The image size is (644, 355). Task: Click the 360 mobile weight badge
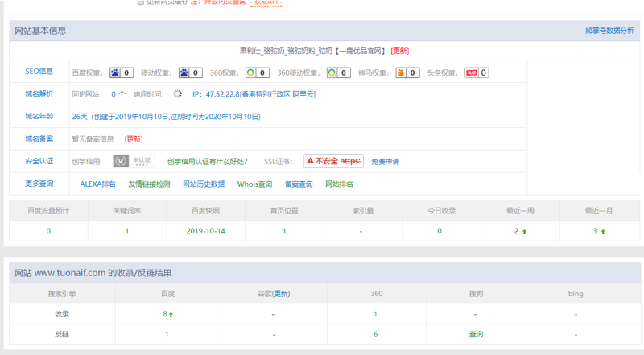click(x=338, y=72)
